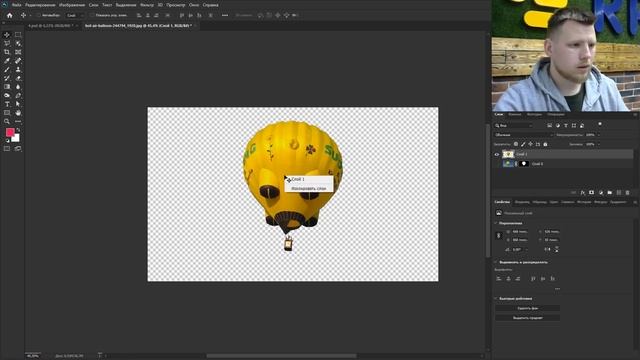Viewport: 640px width, 360px height.
Task: Click the Home icon in options bar
Action: [10, 15]
